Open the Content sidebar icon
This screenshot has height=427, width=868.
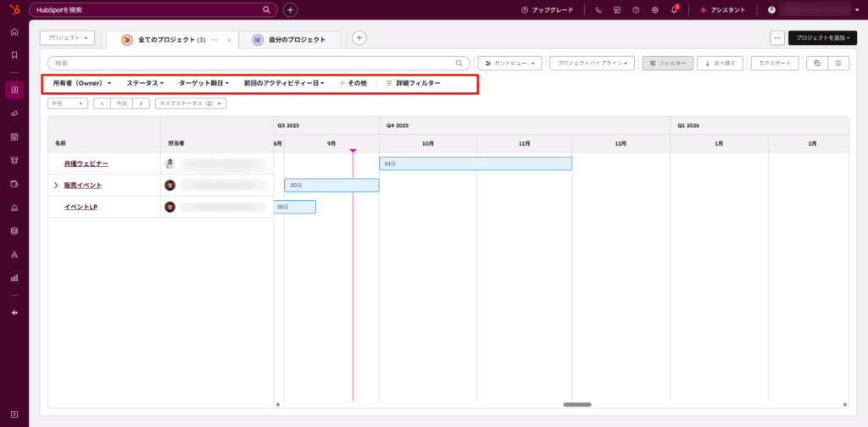point(14,136)
